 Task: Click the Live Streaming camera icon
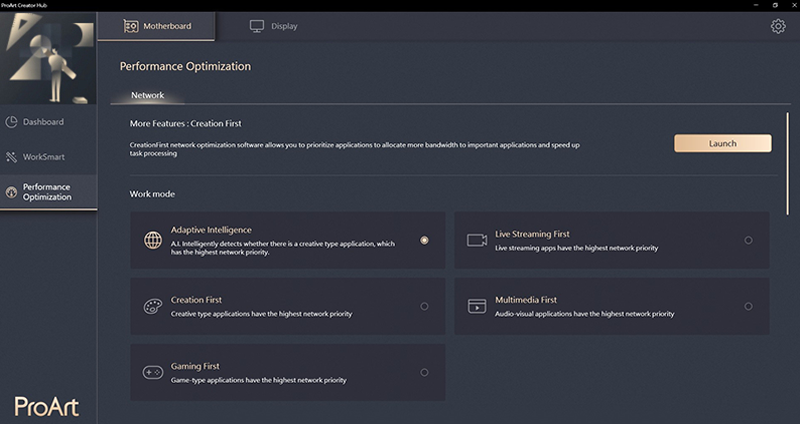[x=477, y=240]
